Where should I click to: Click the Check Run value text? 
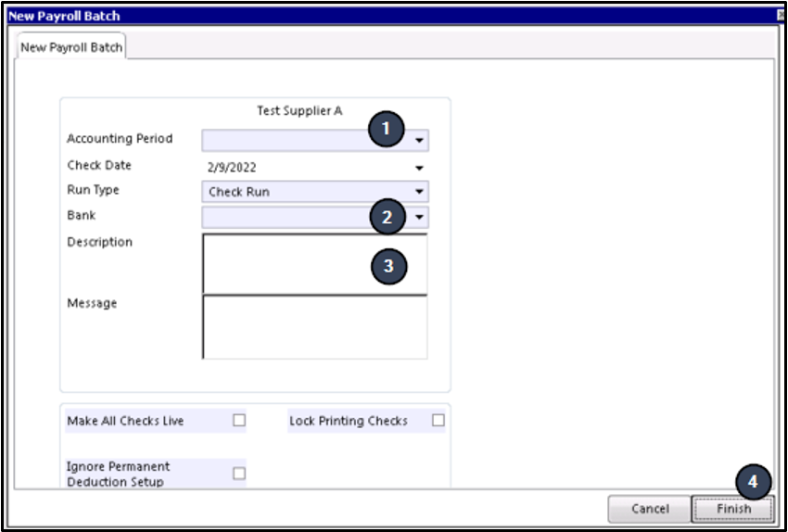tap(238, 192)
